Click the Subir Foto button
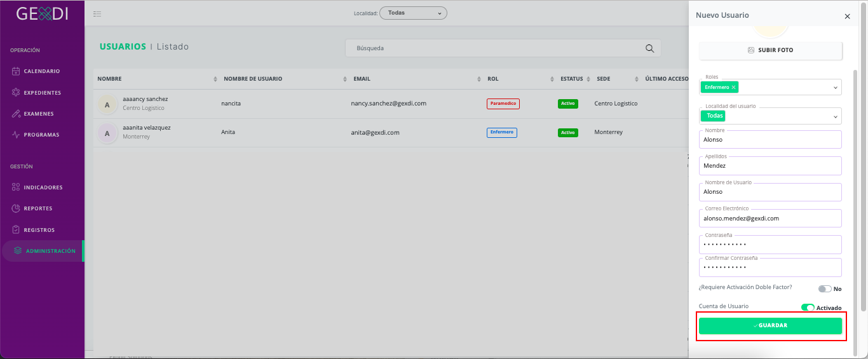The width and height of the screenshot is (868, 359). [771, 50]
